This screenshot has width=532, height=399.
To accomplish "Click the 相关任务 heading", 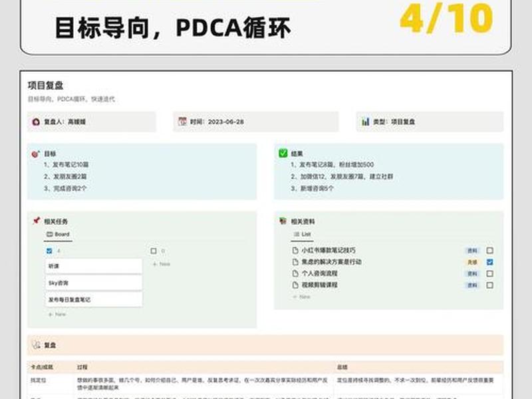I will pos(56,221).
